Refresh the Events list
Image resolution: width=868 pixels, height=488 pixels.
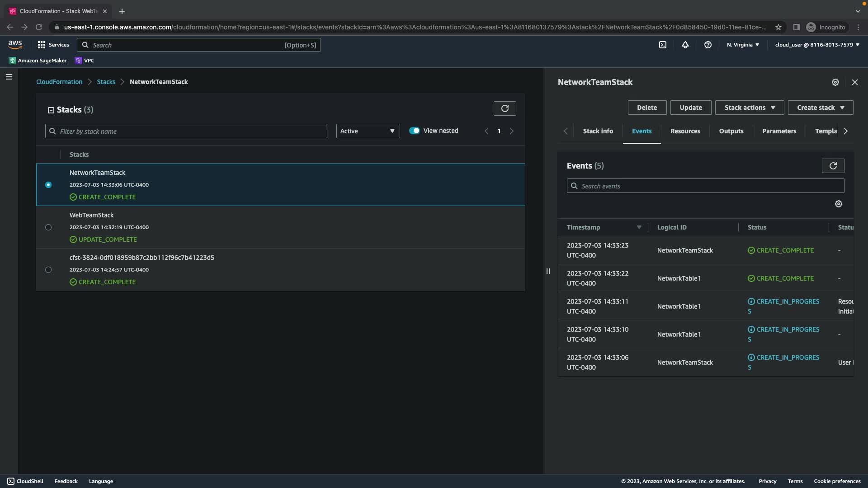click(833, 166)
